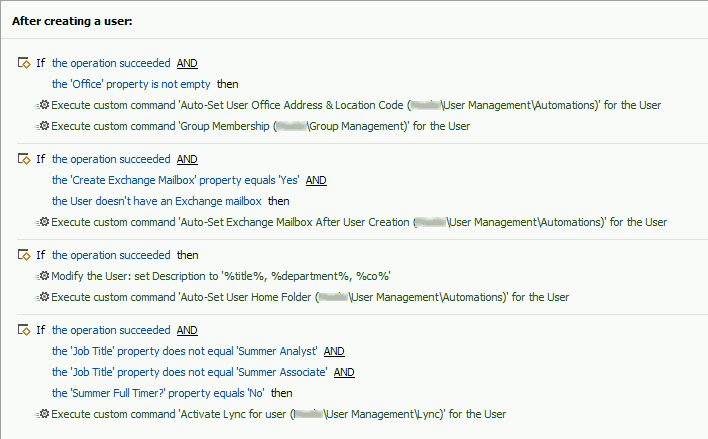Toggle the AND operator above the Office property condition
This screenshot has height=439, width=708.
187,63
